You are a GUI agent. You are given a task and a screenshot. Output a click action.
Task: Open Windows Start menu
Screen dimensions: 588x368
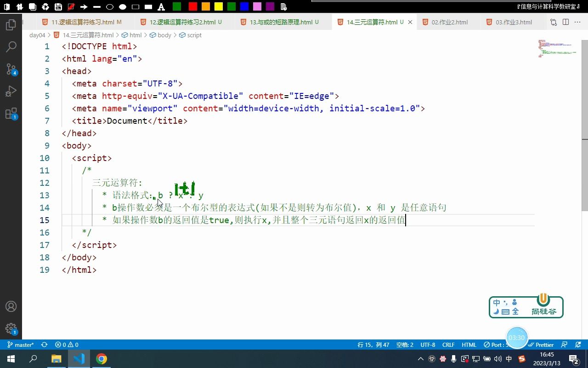pyautogui.click(x=11, y=359)
